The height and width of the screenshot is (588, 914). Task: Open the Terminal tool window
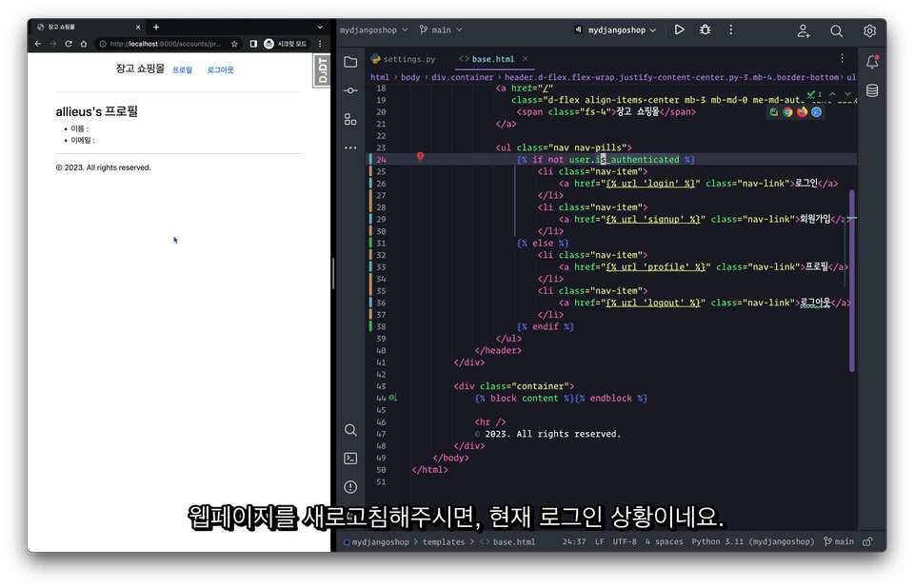pyautogui.click(x=350, y=458)
